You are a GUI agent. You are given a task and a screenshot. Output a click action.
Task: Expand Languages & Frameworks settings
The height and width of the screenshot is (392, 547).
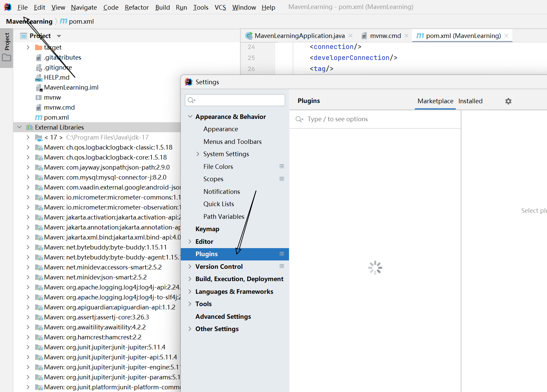190,291
